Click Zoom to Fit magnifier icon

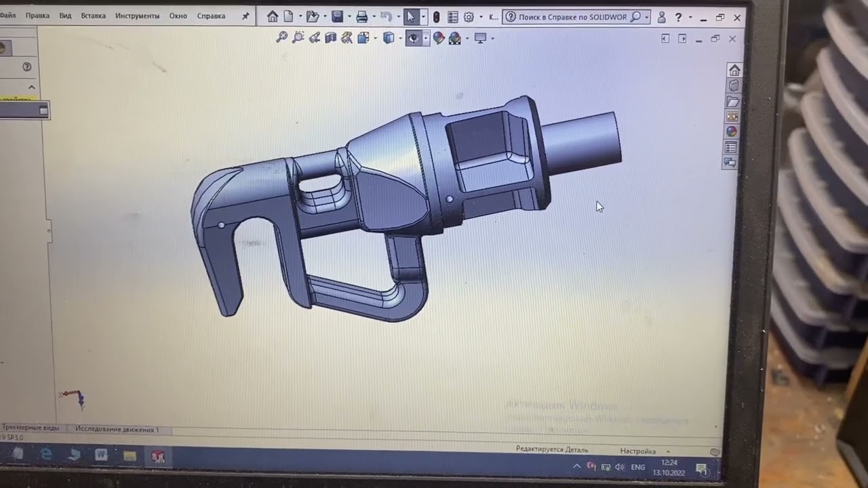pyautogui.click(x=282, y=38)
